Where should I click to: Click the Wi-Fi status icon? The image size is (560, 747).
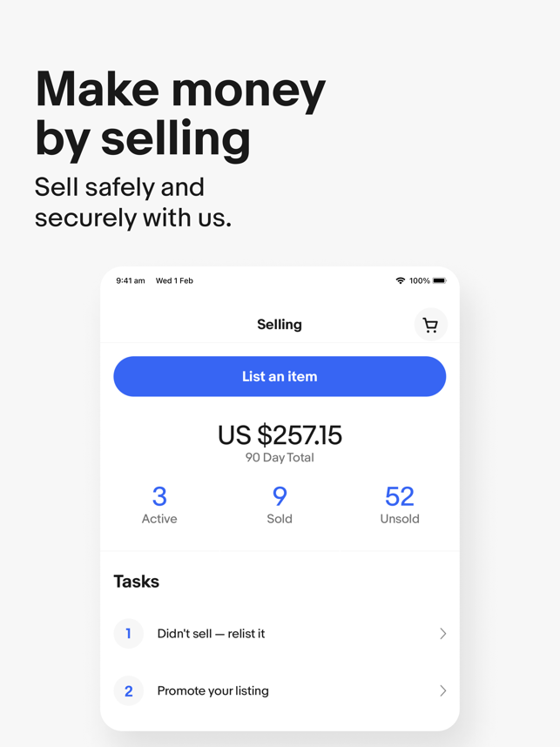(x=401, y=280)
